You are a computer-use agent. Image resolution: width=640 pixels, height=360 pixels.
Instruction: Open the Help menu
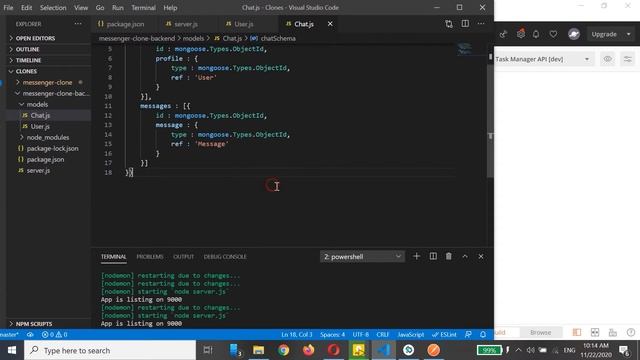click(170, 7)
